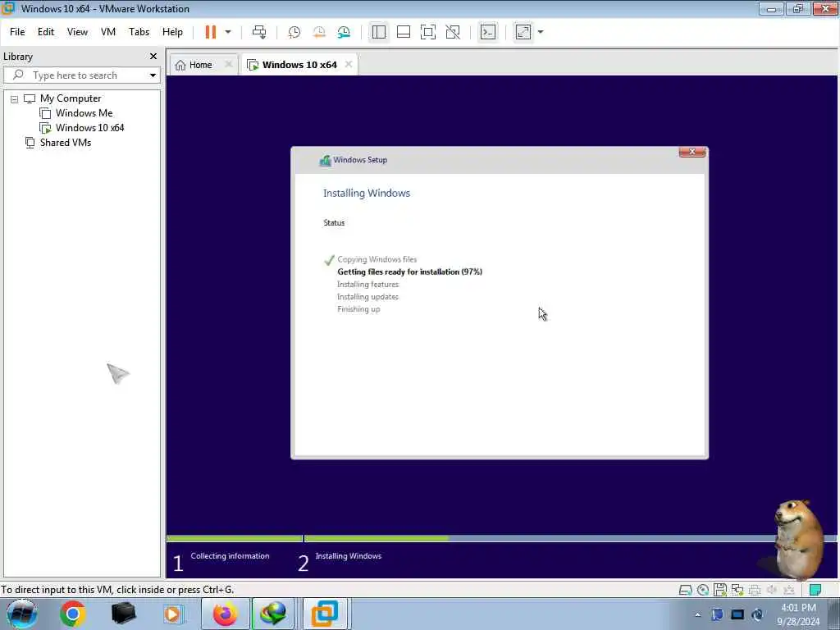Image resolution: width=840 pixels, height=630 pixels.
Task: Click the CD/DVD drive status icon
Action: coord(703,591)
